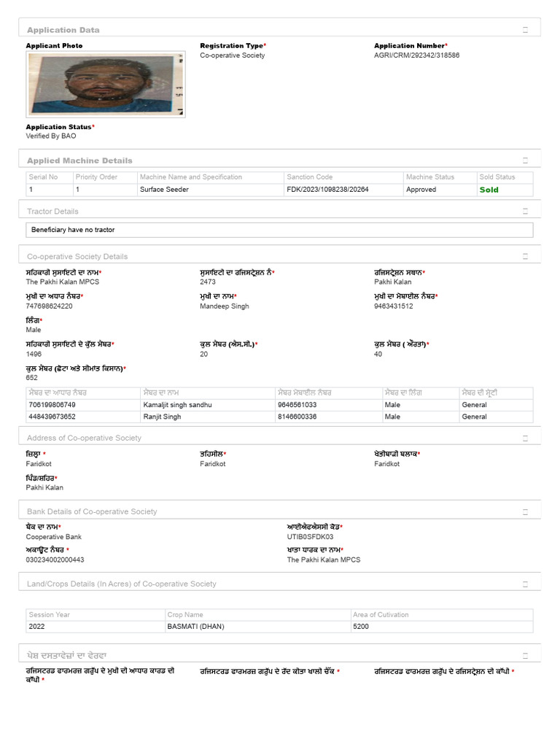Select the Beneficiary have no tractor field
560x747 pixels.
coord(279,230)
